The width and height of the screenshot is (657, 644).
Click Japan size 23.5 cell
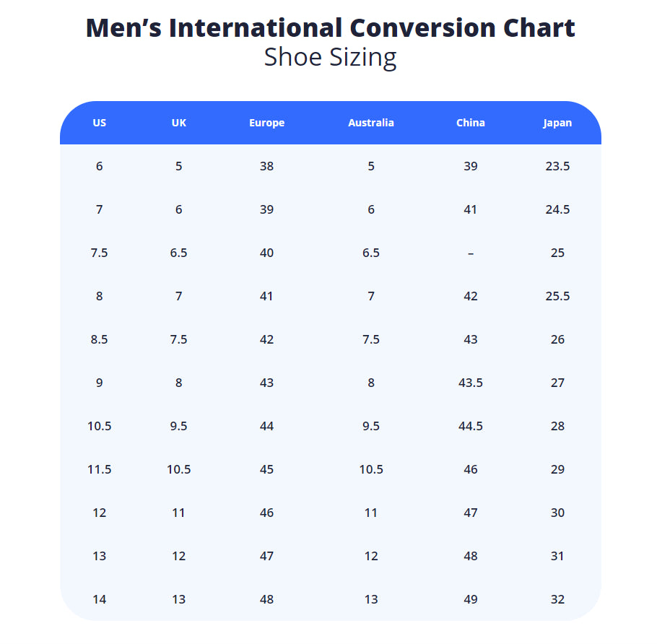pyautogui.click(x=557, y=166)
